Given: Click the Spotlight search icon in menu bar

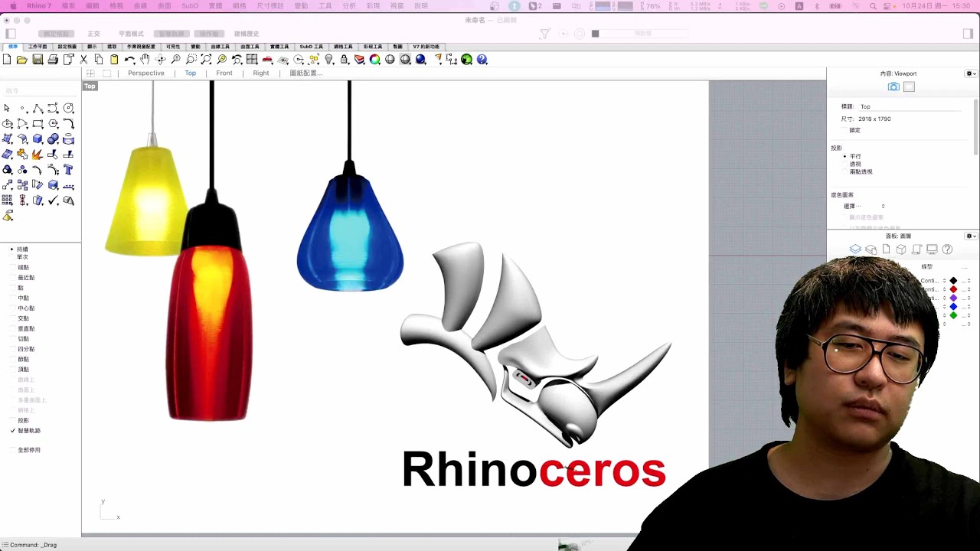Looking at the screenshot, I should pos(873,6).
